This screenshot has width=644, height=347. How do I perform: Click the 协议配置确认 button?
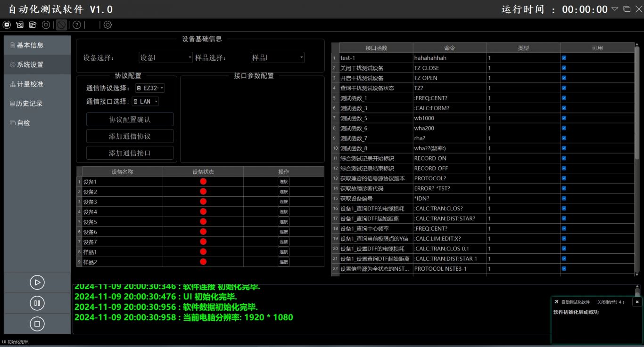pos(130,120)
